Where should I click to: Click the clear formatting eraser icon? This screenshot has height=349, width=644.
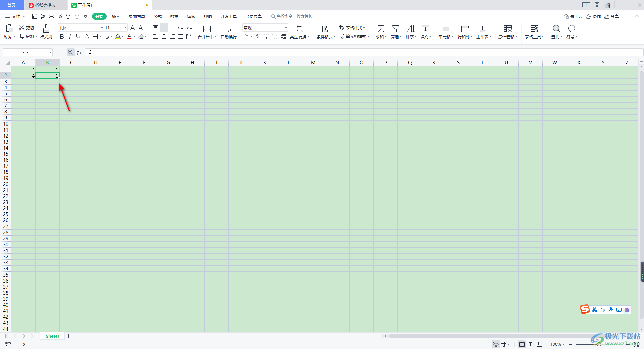click(141, 36)
